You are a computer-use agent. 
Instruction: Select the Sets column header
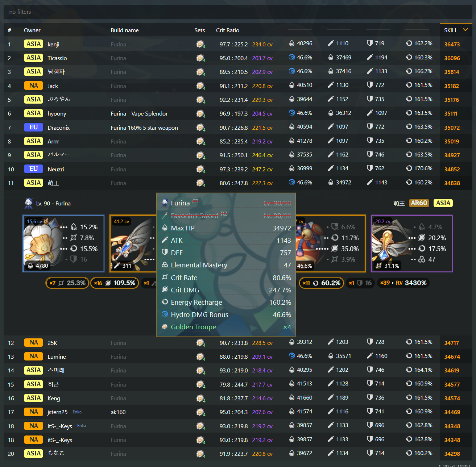click(x=199, y=30)
